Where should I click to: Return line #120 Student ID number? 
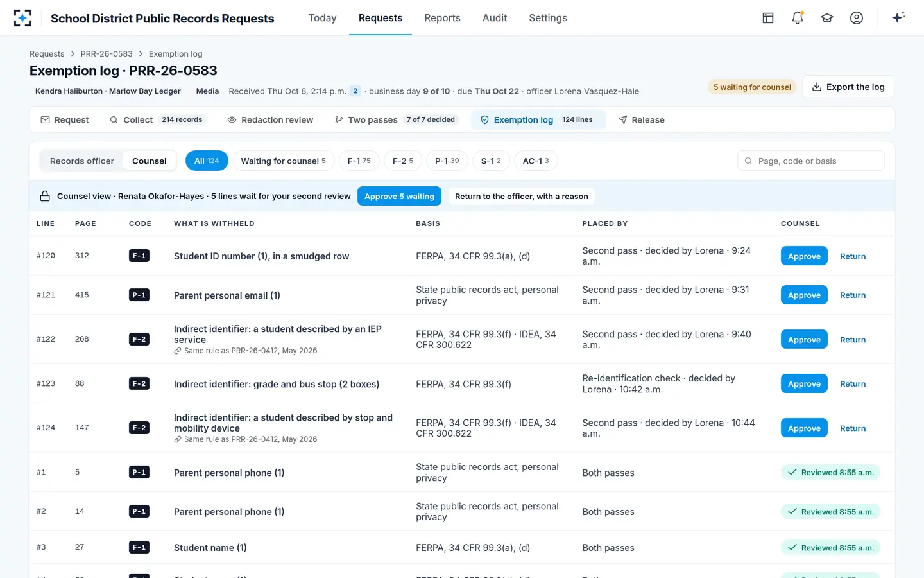853,256
